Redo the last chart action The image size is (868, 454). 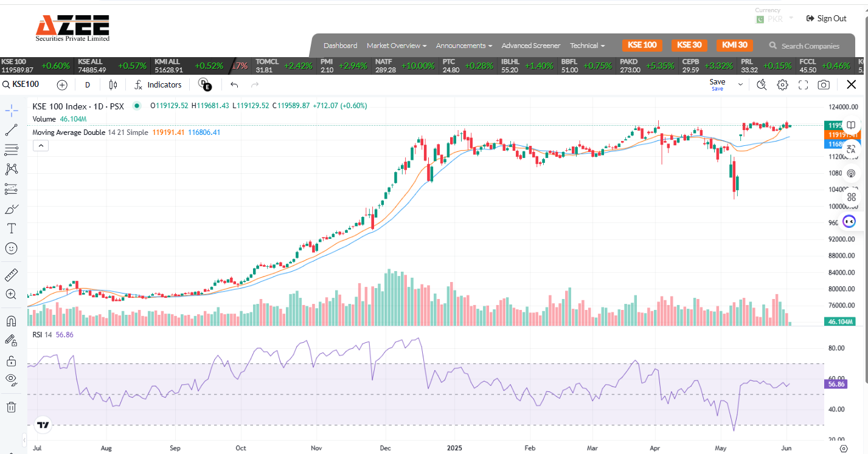(x=255, y=85)
